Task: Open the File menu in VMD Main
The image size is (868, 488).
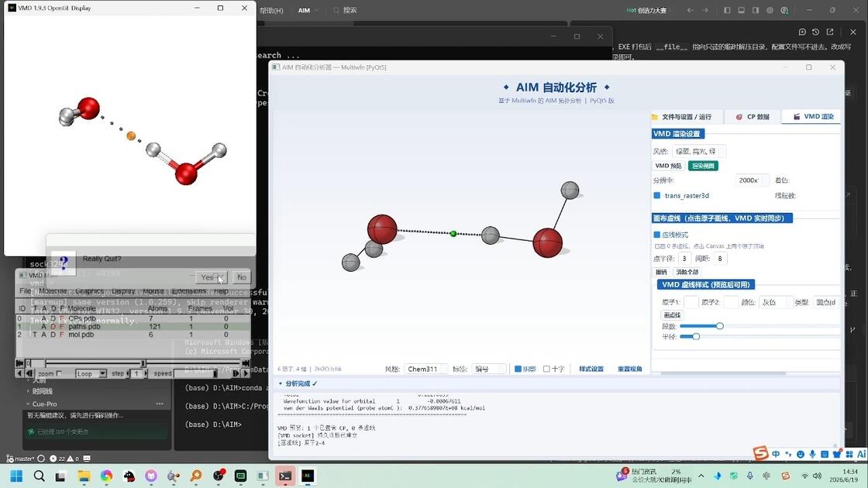Action: click(26, 291)
